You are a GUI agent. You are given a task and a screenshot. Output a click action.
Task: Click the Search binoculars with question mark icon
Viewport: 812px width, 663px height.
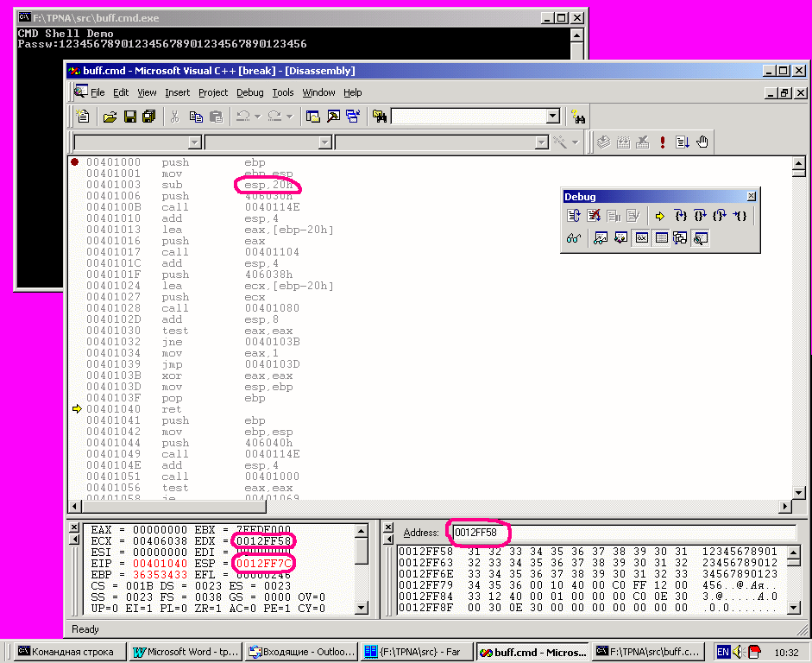click(578, 117)
